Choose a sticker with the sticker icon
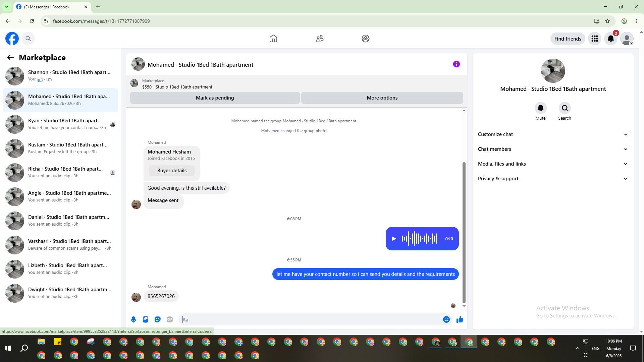644x362 pixels. (158, 319)
